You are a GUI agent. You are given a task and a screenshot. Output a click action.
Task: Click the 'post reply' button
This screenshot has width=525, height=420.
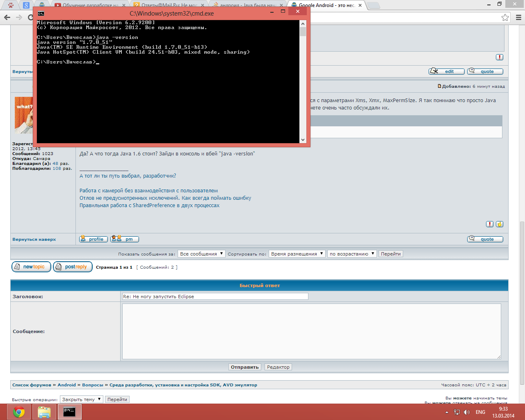[x=73, y=267]
